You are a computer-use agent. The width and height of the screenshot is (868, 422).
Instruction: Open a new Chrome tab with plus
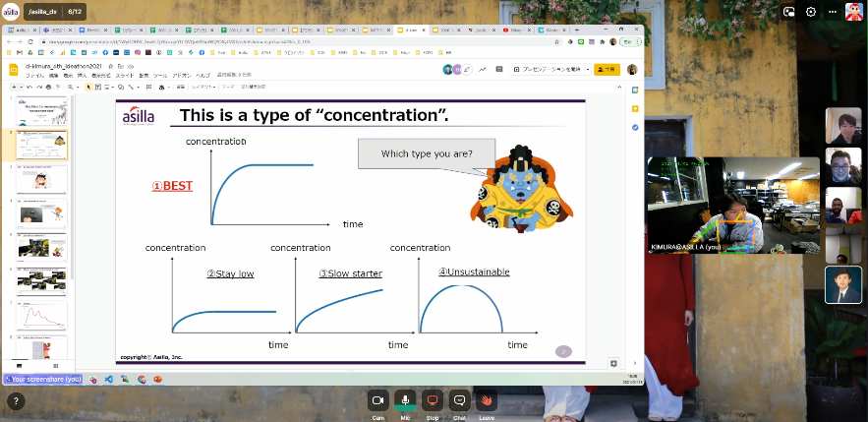[577, 30]
